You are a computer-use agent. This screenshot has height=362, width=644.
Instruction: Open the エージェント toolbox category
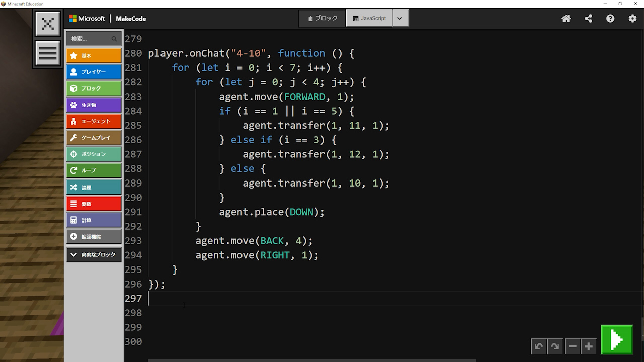click(94, 121)
